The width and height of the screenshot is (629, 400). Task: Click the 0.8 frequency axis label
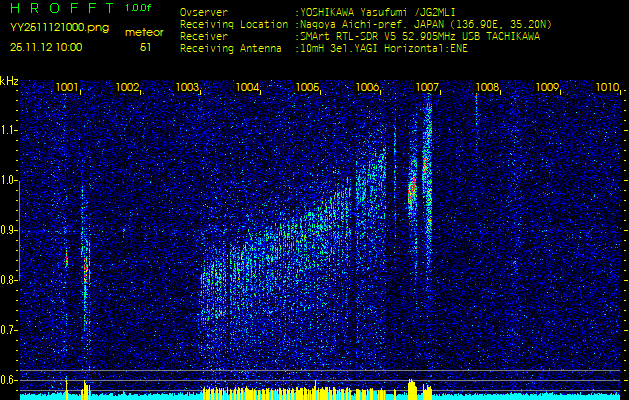pos(7,280)
